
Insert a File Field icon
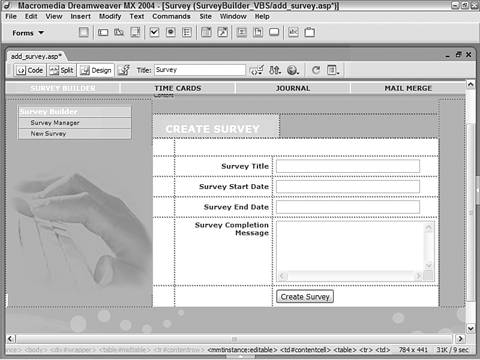[258, 32]
